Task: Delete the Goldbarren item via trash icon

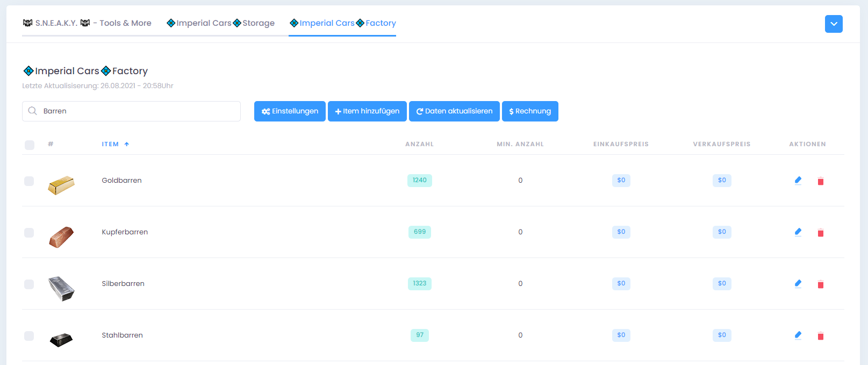Action: [x=820, y=181]
